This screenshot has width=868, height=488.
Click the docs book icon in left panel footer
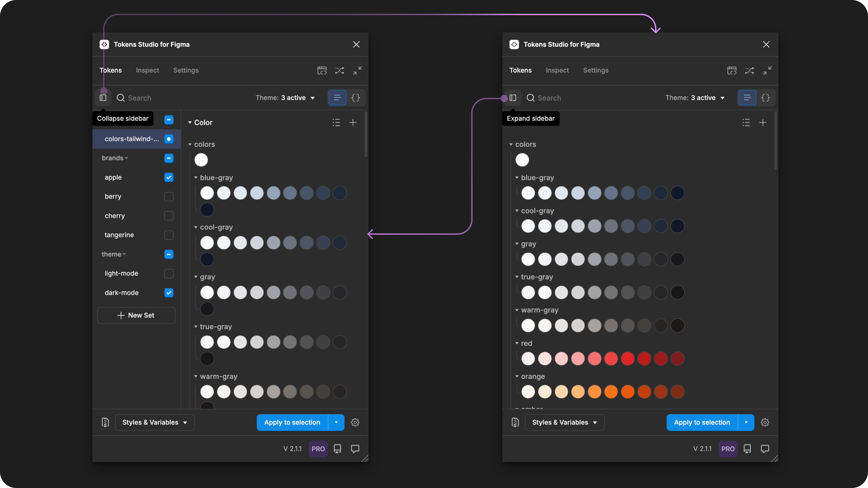coord(337,449)
